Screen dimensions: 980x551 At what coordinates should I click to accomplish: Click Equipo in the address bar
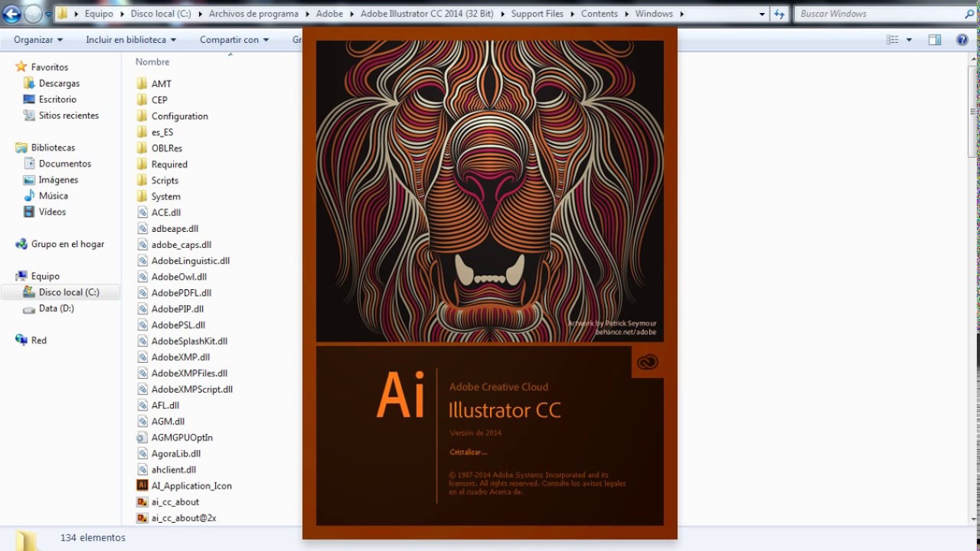99,14
